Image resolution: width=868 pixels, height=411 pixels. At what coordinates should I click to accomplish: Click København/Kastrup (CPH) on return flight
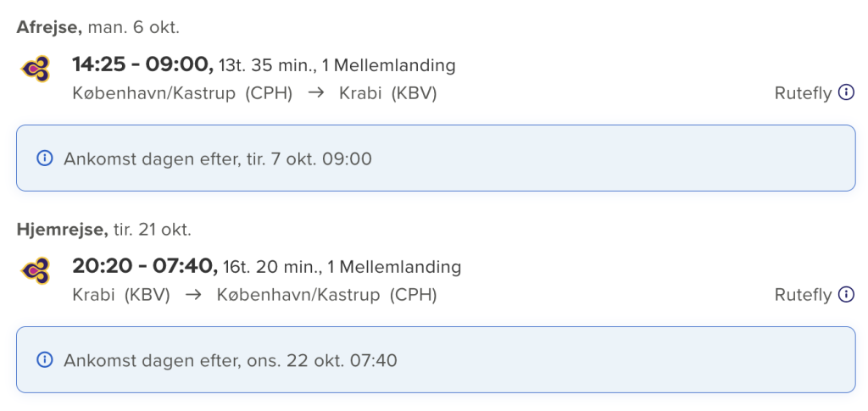[x=326, y=295]
